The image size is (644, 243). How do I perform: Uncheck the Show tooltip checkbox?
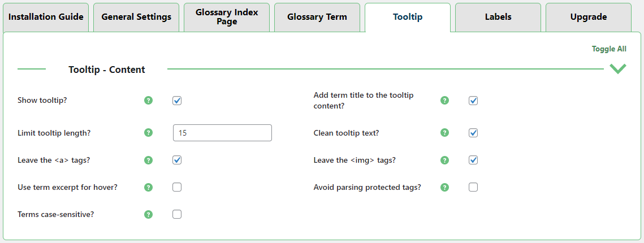[x=177, y=101]
